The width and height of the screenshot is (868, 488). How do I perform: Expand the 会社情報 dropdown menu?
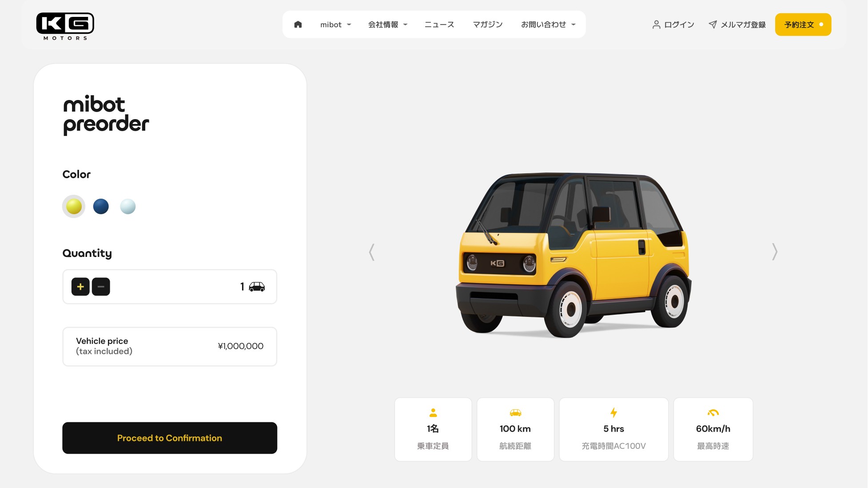point(388,24)
